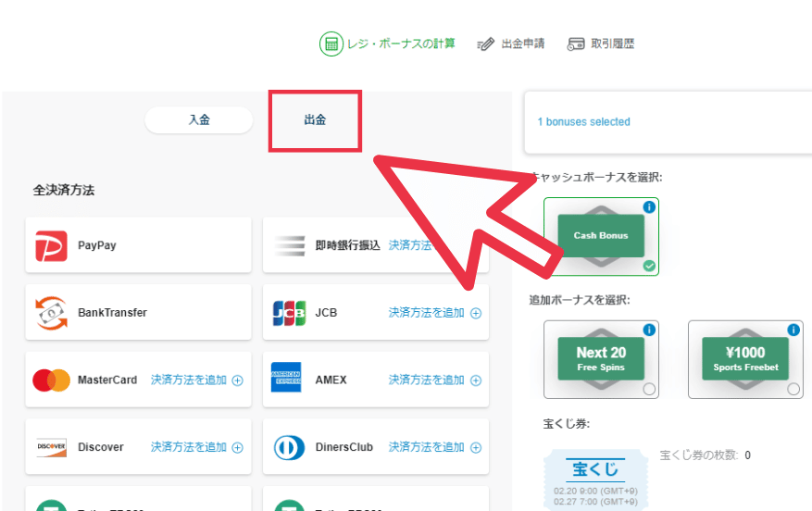Click the plus icon in AMEX row
The width and height of the screenshot is (812, 511).
476,380
